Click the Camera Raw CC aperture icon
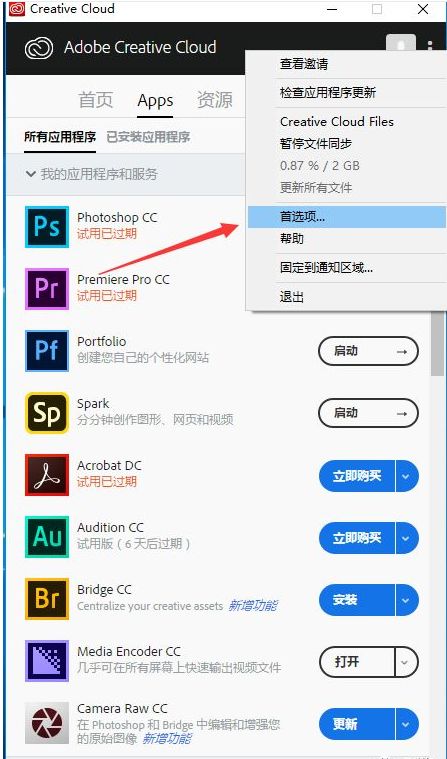447x759 pixels. point(46,723)
